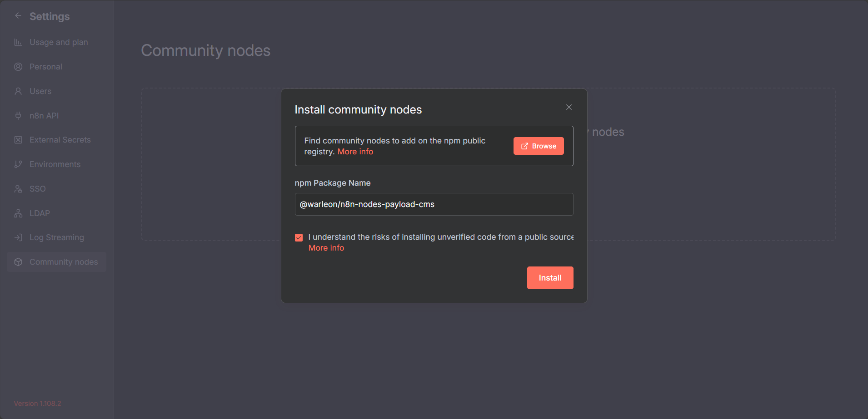Click the LDAP network icon
Viewport: 868px width, 419px height.
[x=18, y=213]
